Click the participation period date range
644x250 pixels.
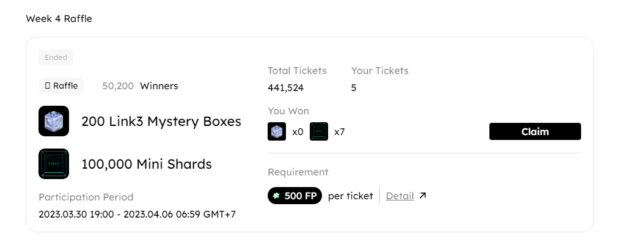point(137,214)
